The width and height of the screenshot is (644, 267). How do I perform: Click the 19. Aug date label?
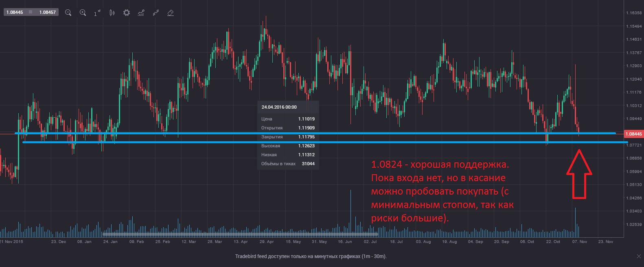[x=449, y=242]
